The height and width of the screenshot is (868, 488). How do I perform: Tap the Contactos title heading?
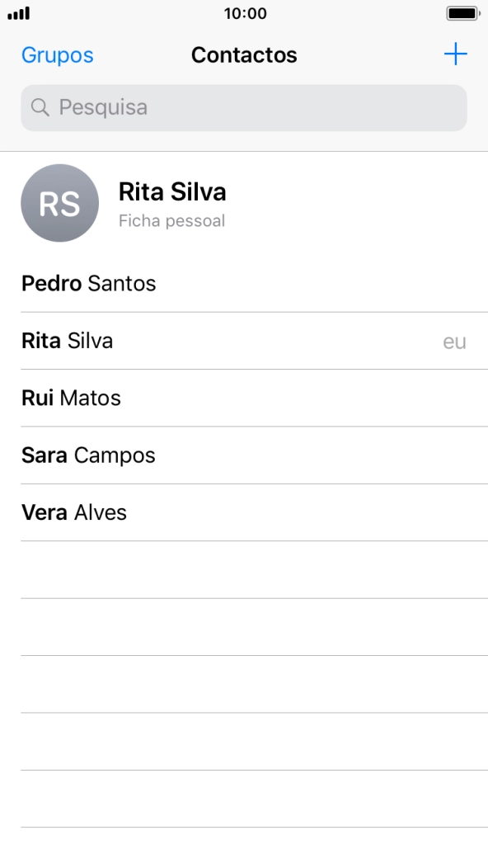tap(244, 54)
